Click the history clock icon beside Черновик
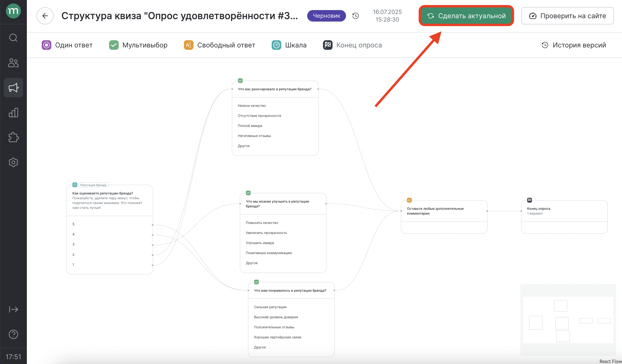This screenshot has width=622, height=364. point(355,16)
